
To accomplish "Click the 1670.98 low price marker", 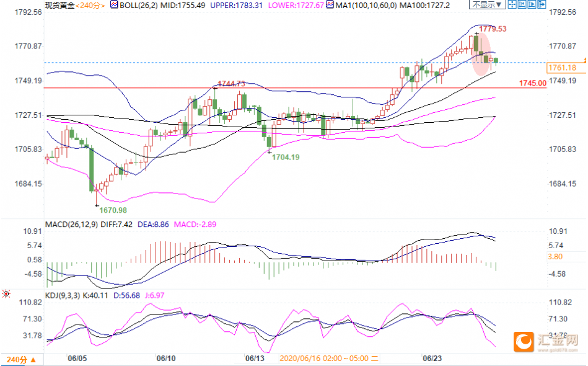I will pos(113,210).
